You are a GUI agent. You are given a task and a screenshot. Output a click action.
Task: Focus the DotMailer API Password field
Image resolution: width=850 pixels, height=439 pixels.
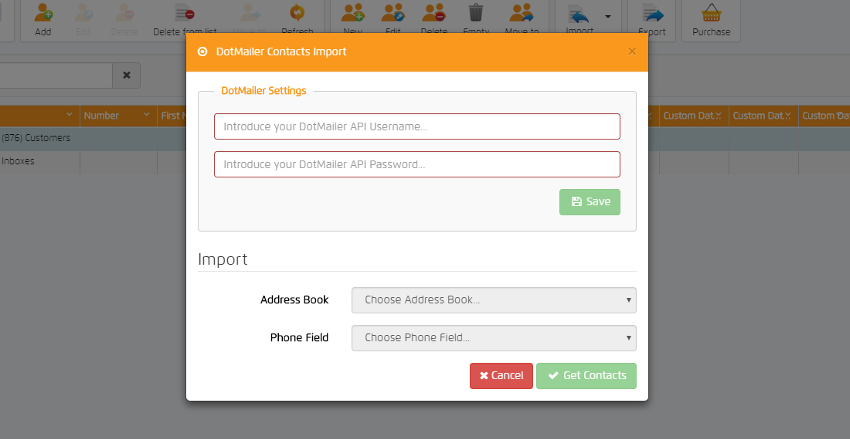point(417,164)
